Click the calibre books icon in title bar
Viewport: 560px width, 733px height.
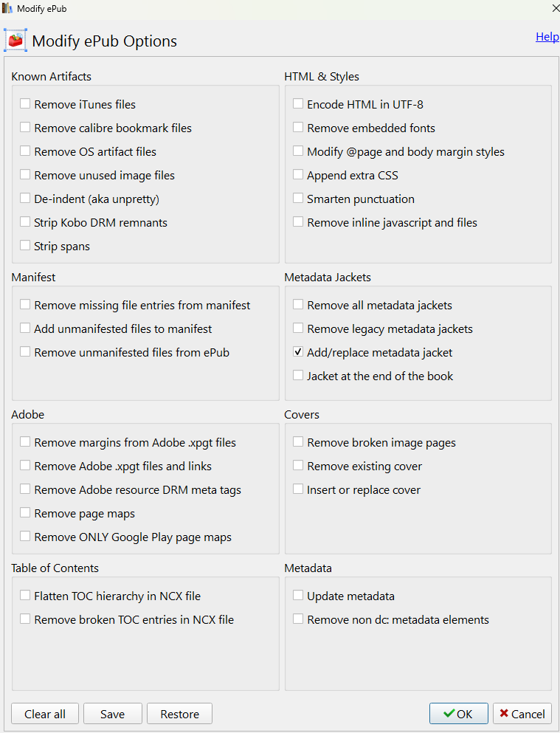point(7,8)
